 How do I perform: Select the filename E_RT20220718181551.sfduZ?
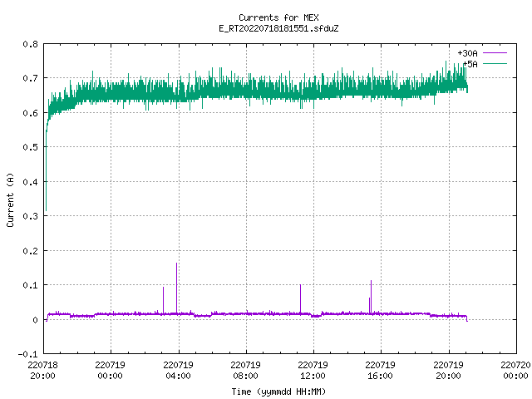[x=278, y=28]
